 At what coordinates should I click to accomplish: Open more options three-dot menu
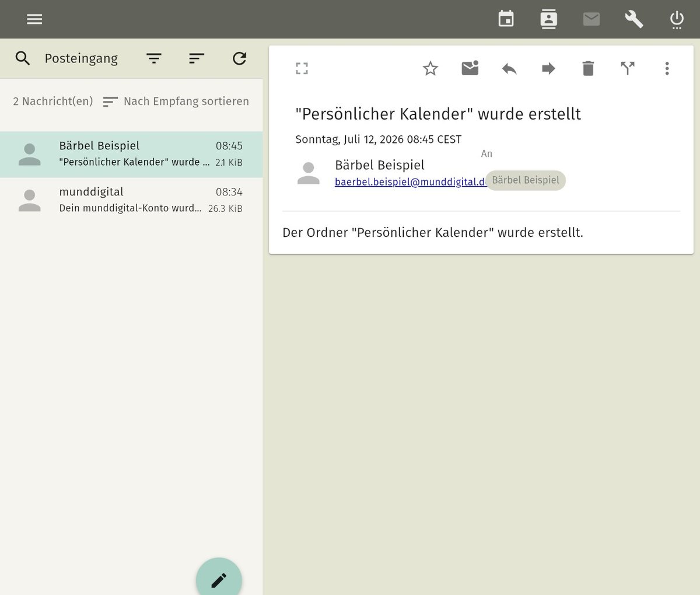pos(667,69)
